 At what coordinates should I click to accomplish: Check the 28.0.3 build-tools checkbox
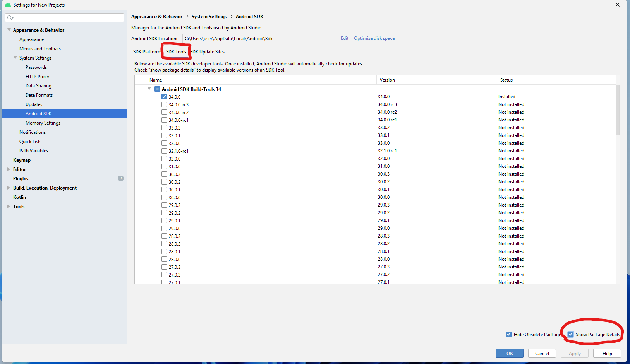coord(164,236)
